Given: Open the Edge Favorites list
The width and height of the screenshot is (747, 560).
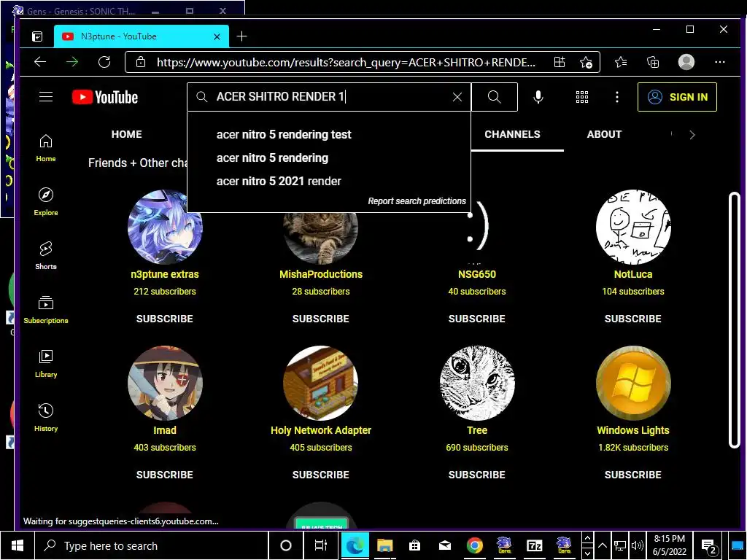Looking at the screenshot, I should point(621,62).
